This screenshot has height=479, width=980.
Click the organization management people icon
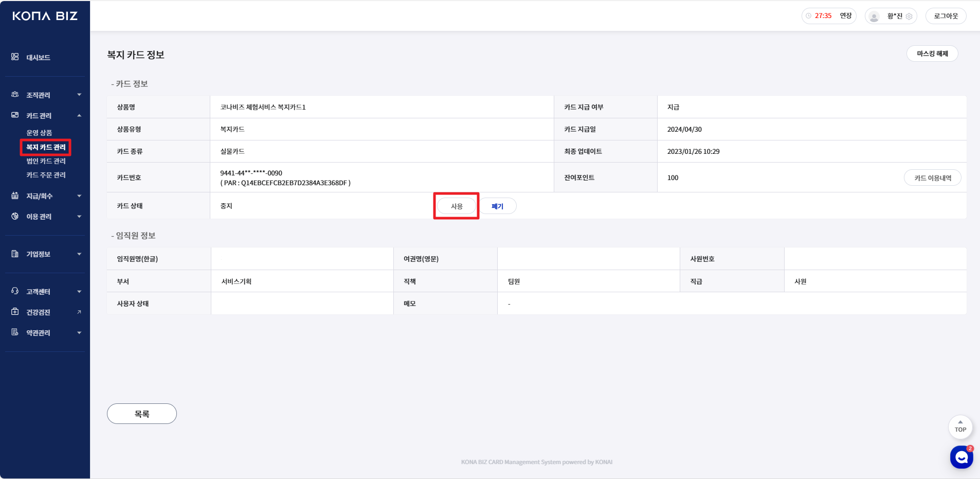pyautogui.click(x=15, y=95)
